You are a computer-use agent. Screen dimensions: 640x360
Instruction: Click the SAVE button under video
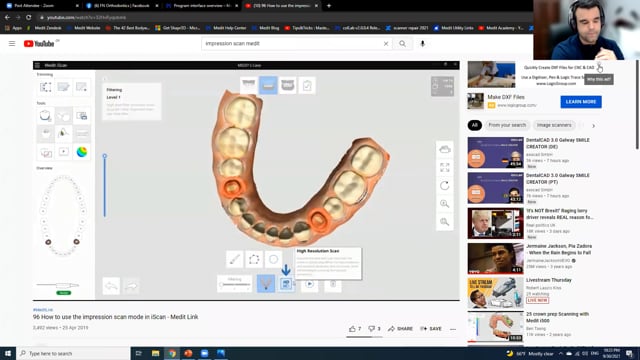click(x=431, y=329)
